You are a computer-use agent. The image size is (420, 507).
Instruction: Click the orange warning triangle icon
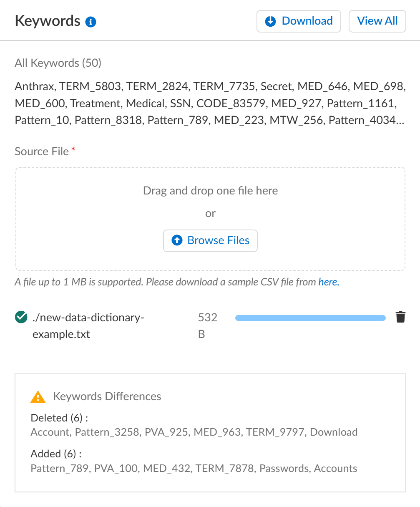click(x=38, y=396)
